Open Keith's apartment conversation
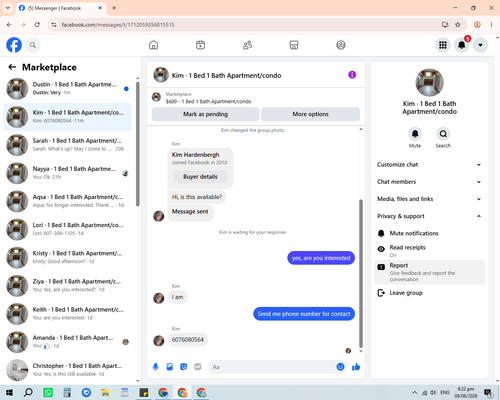 tap(67, 314)
